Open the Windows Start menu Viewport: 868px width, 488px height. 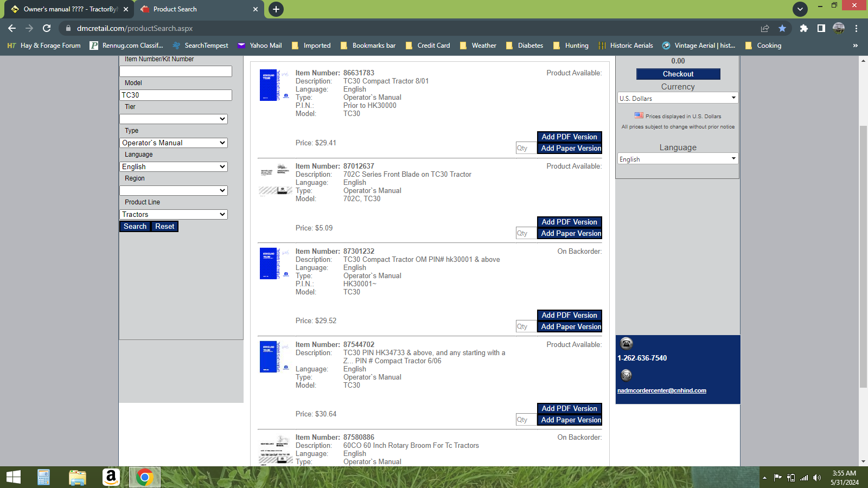click(14, 477)
